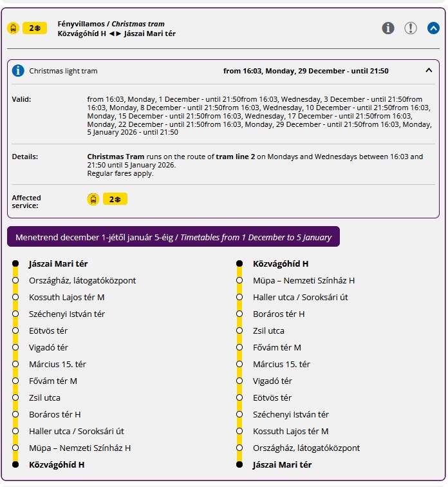This screenshot has width=448, height=487.
Task: Click the tram icon in Affected service row
Action: [x=93, y=199]
